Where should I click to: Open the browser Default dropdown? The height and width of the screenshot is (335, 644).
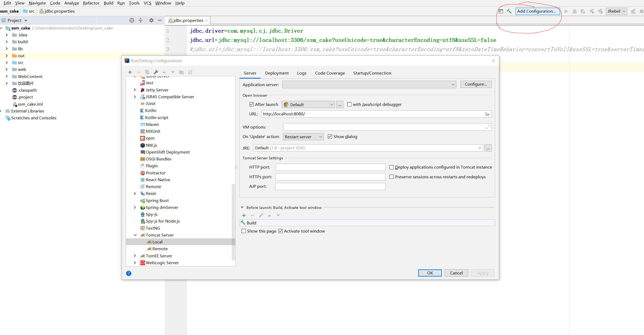(308, 105)
